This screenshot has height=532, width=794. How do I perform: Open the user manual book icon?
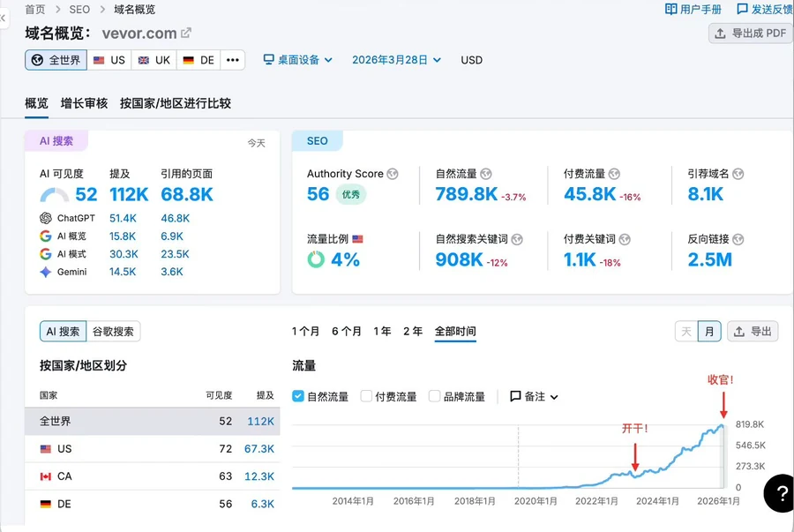[670, 9]
